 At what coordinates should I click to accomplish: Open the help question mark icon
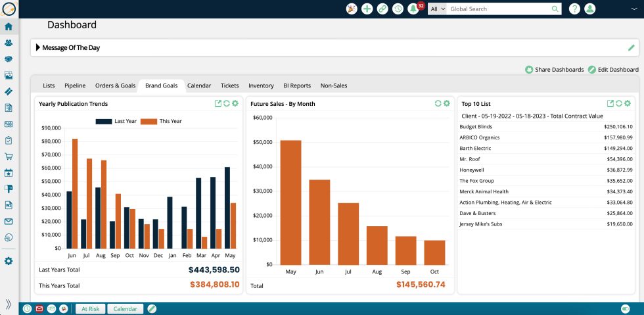pyautogui.click(x=574, y=9)
